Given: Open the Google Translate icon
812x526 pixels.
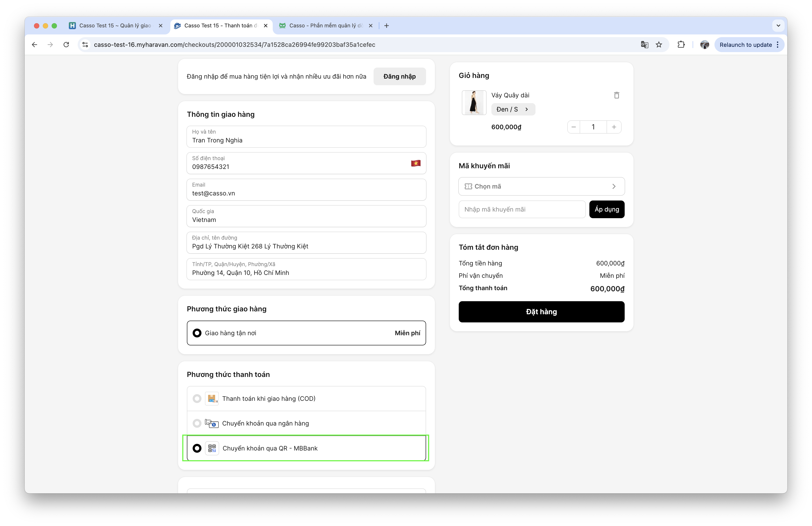Looking at the screenshot, I should [x=644, y=45].
